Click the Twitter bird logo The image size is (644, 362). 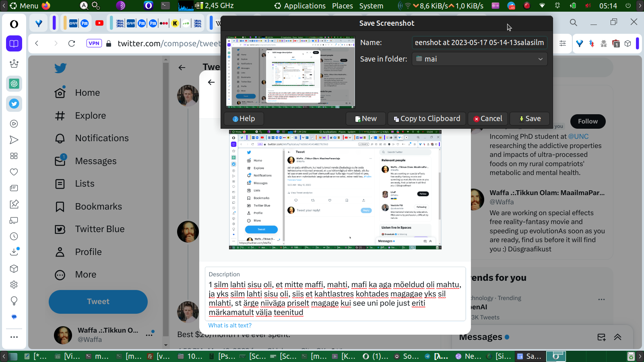[60, 68]
